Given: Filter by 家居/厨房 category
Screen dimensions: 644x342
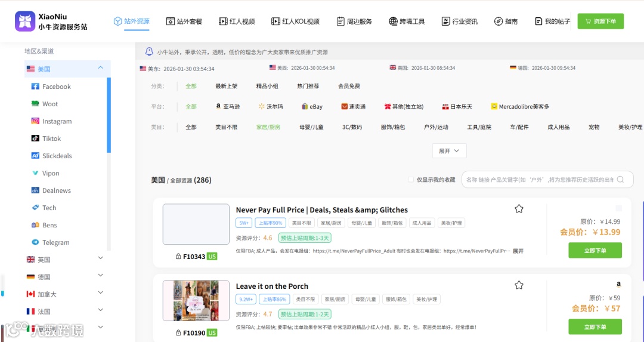Looking at the screenshot, I should click(268, 127).
